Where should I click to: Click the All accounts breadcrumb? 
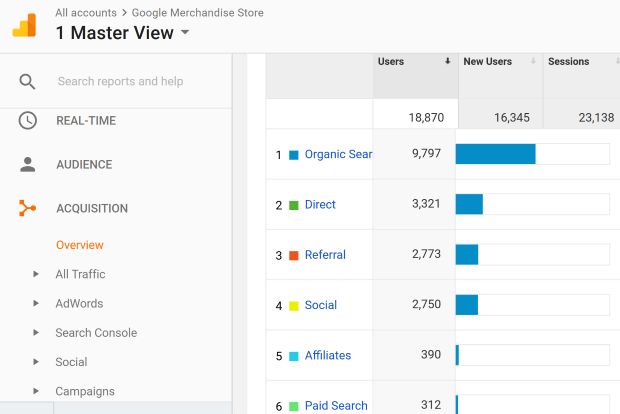click(x=86, y=13)
